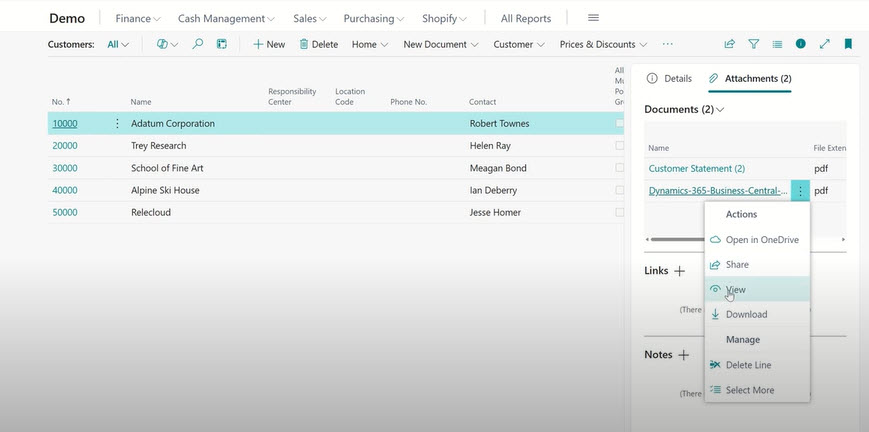Open the Customers All view dropdown
Screen dimensions: 869x432
coord(118,44)
